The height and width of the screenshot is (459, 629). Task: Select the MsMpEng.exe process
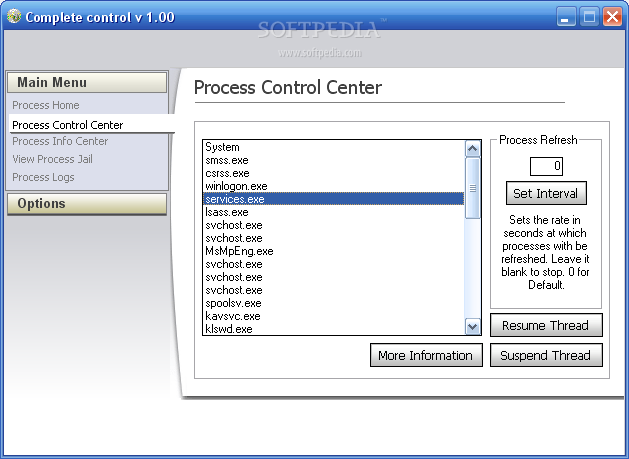point(334,251)
